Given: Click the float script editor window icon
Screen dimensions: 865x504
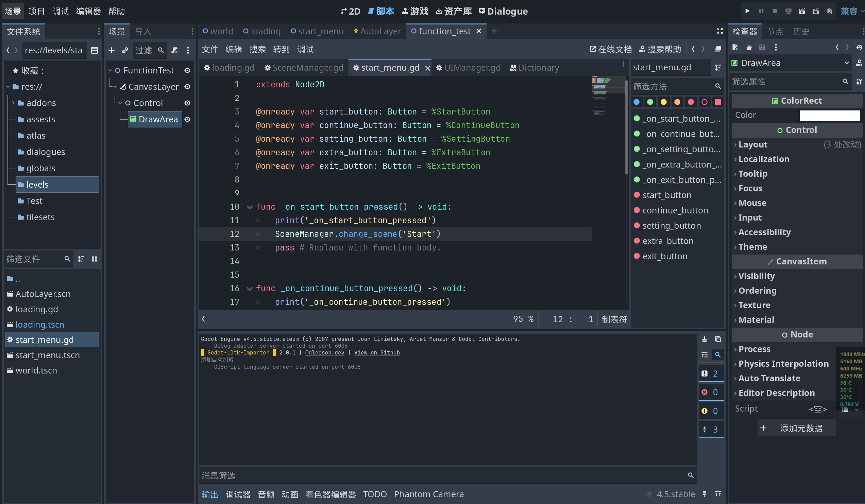Looking at the screenshot, I should click(718, 49).
